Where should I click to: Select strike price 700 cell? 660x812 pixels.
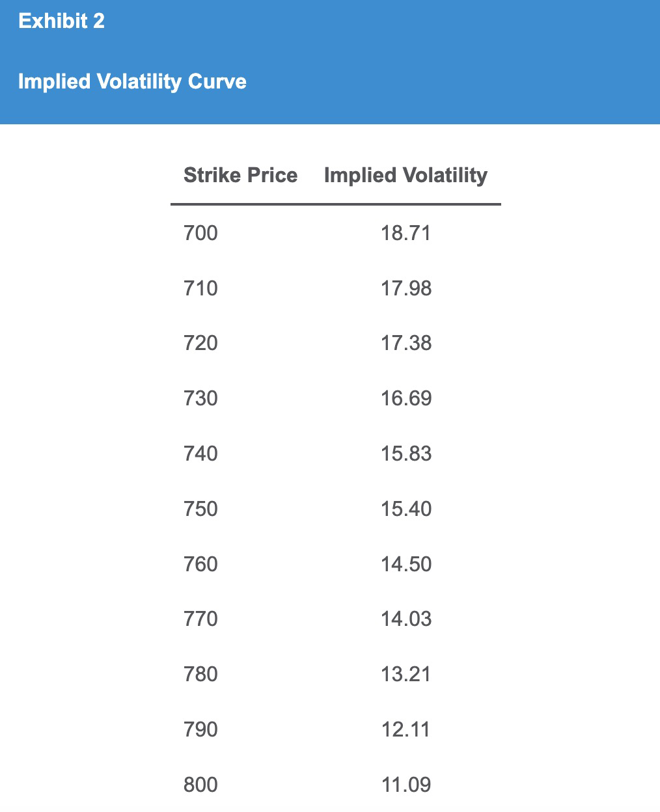(x=200, y=233)
